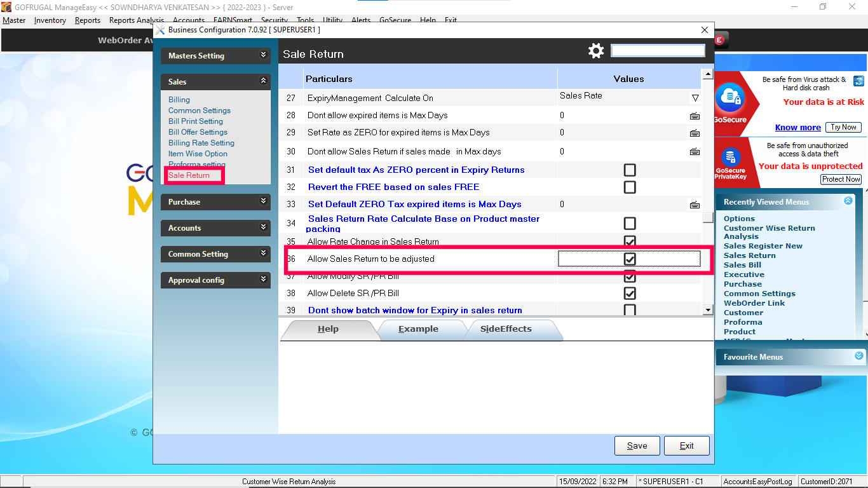Open Bill Offer Settings in sidebar

[x=198, y=132]
